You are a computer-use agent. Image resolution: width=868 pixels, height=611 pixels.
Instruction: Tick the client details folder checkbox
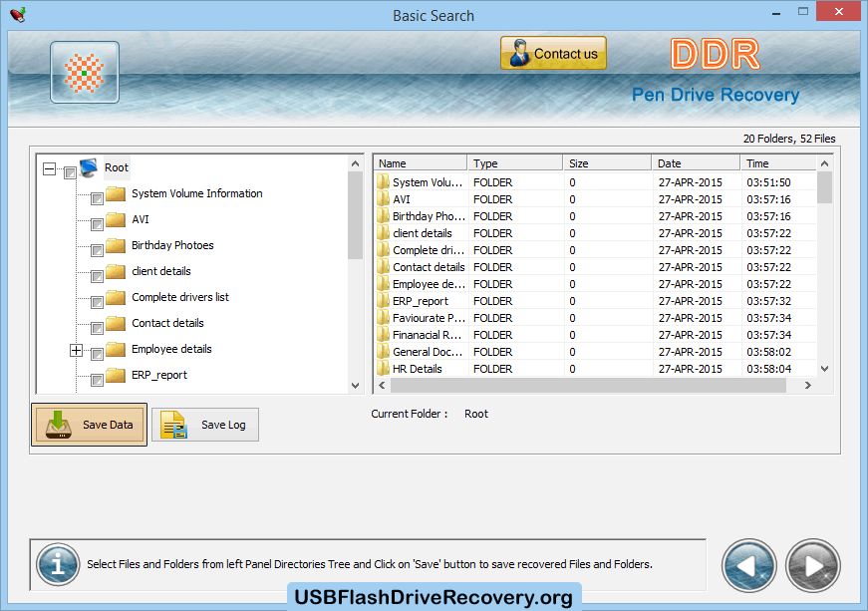point(97,276)
